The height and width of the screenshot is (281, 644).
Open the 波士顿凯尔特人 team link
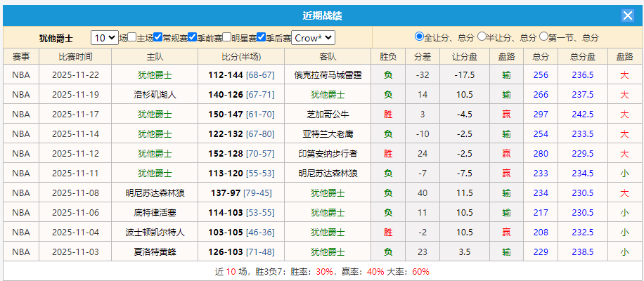pyautogui.click(x=155, y=232)
